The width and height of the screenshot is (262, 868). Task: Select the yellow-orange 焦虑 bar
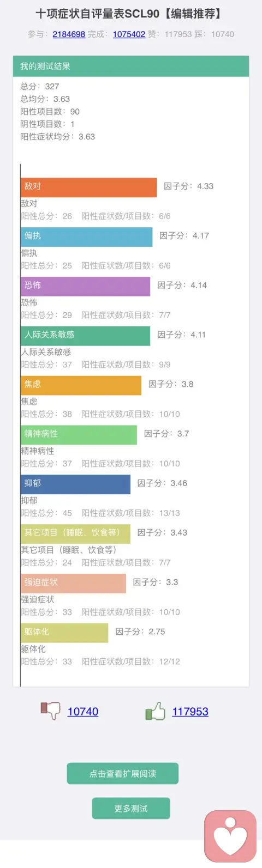[81, 385]
